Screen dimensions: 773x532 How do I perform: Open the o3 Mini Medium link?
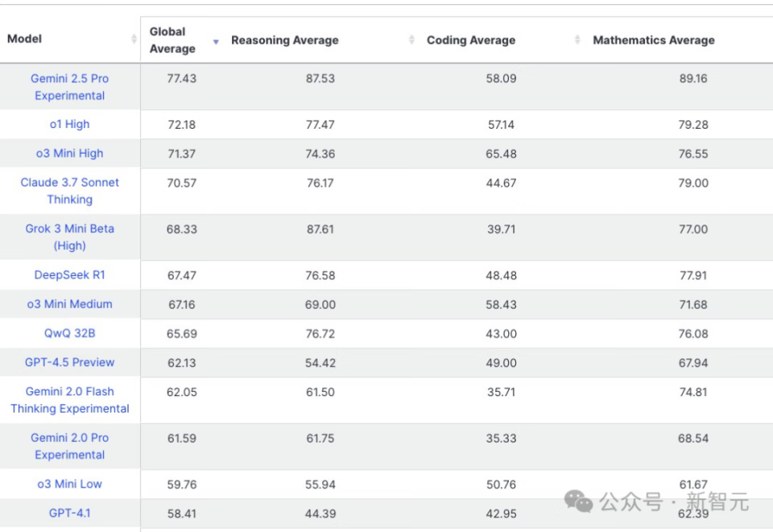[x=69, y=304]
